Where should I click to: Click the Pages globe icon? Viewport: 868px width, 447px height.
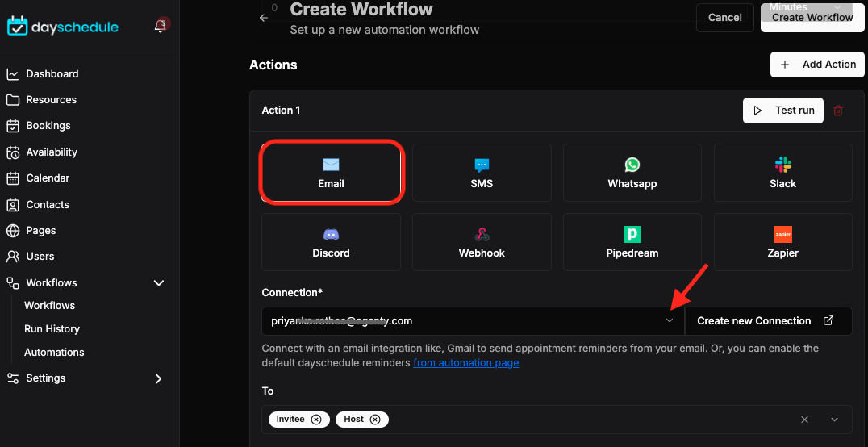(13, 231)
